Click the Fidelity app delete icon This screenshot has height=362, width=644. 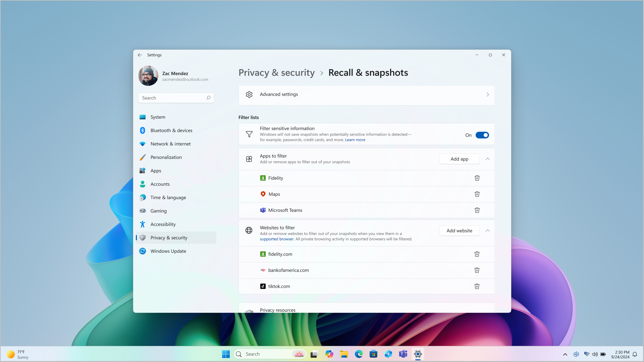(477, 178)
